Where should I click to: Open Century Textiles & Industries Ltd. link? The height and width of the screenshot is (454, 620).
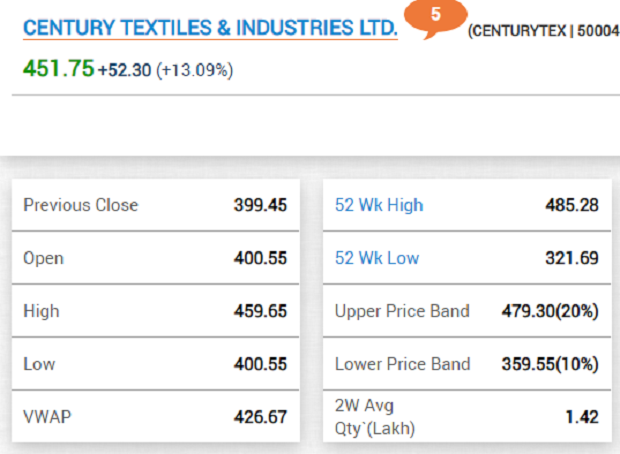click(x=210, y=28)
